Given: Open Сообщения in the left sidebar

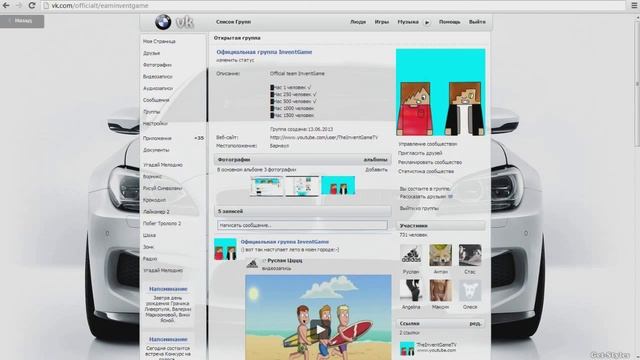Looking at the screenshot, I should tap(156, 100).
